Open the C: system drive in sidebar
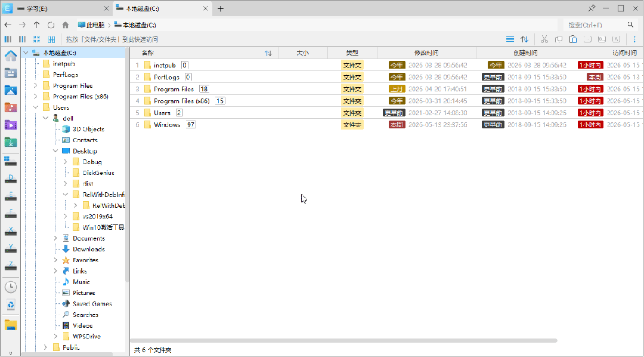Viewport: 644px width, 357px height. (x=11, y=161)
